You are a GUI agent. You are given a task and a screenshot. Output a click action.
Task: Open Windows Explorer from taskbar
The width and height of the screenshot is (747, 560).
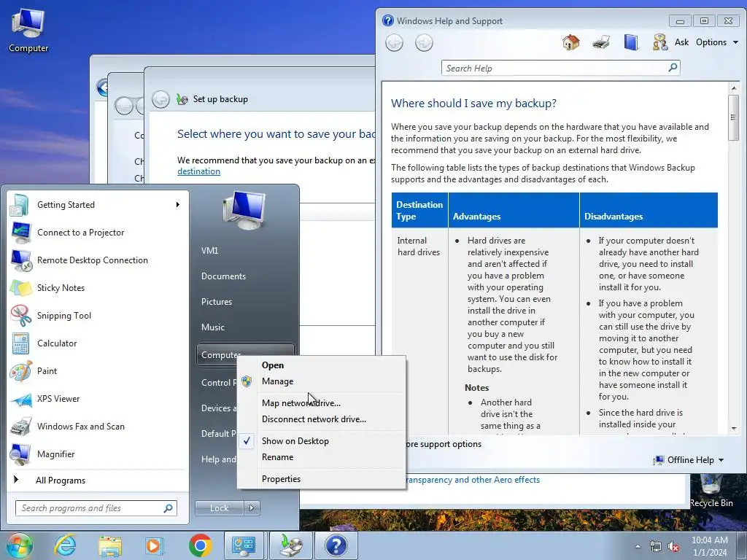pos(111,545)
